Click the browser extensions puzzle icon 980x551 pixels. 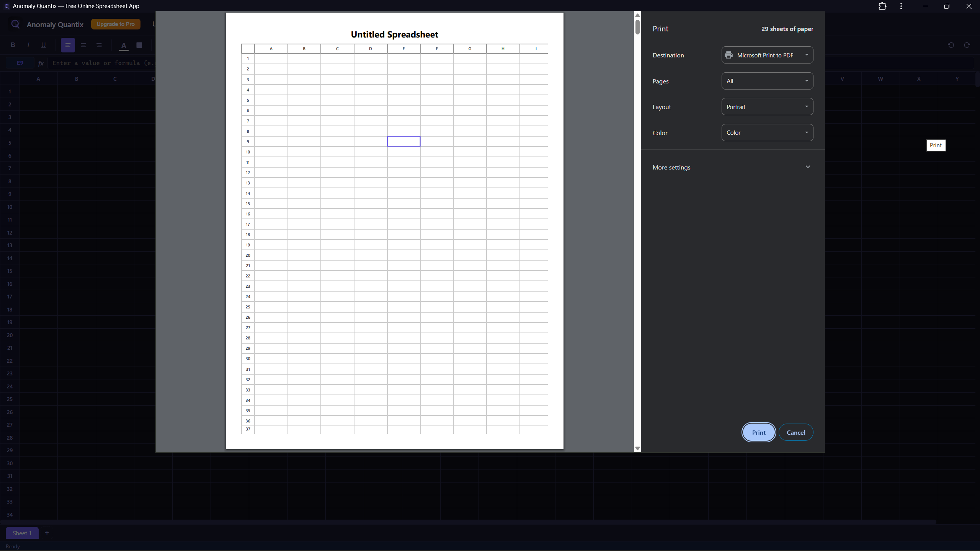[x=882, y=6]
